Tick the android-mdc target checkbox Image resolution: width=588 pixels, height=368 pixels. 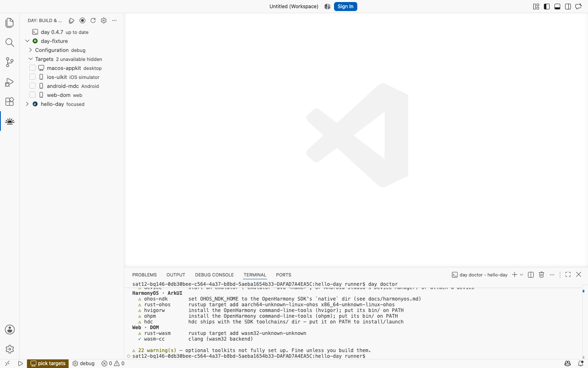click(33, 86)
